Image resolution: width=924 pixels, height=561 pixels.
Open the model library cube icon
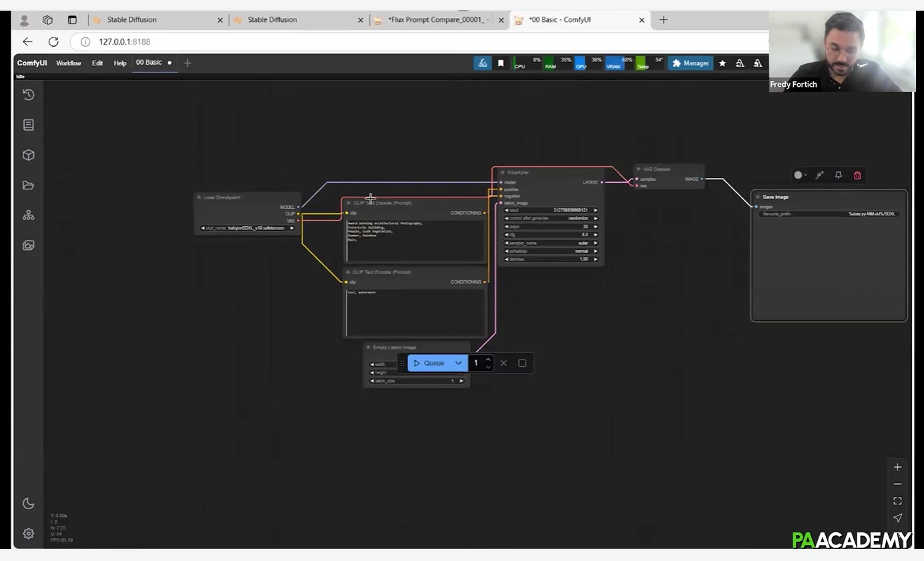click(28, 155)
